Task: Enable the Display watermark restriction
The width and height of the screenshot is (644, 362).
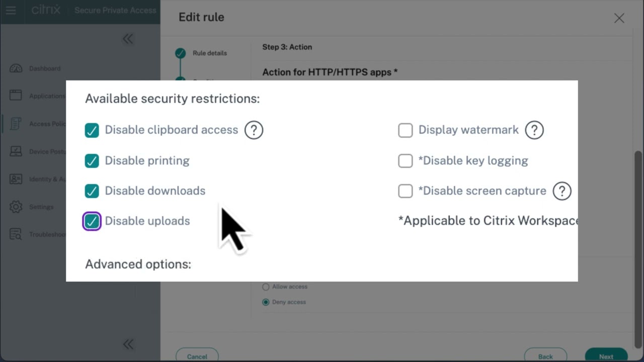Action: [406, 130]
